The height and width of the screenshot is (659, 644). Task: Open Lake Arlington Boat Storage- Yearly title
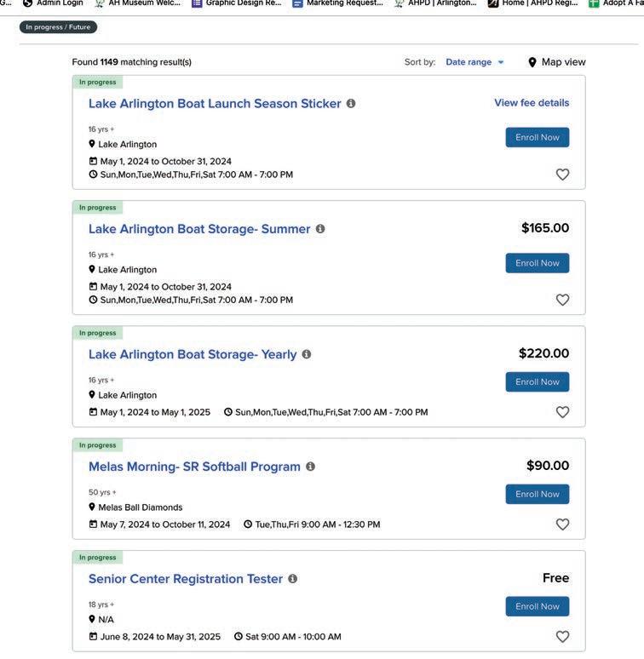coord(193,354)
